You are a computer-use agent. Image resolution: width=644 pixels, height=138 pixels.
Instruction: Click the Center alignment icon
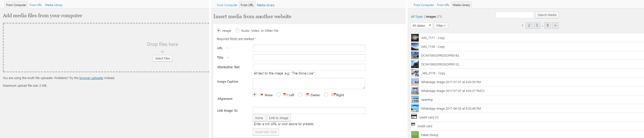(307, 95)
